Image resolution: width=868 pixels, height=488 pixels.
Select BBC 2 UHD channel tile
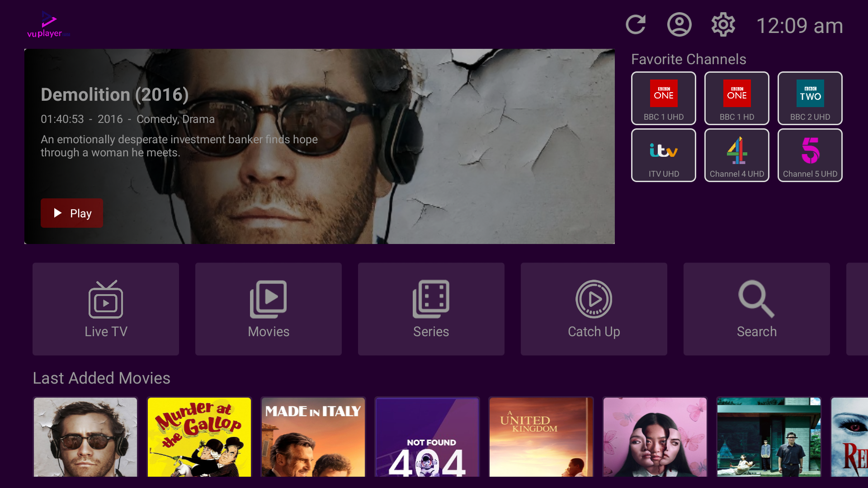point(810,98)
